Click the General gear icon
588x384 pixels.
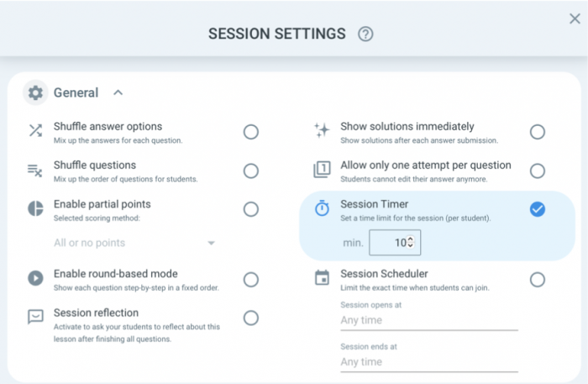pyautogui.click(x=35, y=92)
